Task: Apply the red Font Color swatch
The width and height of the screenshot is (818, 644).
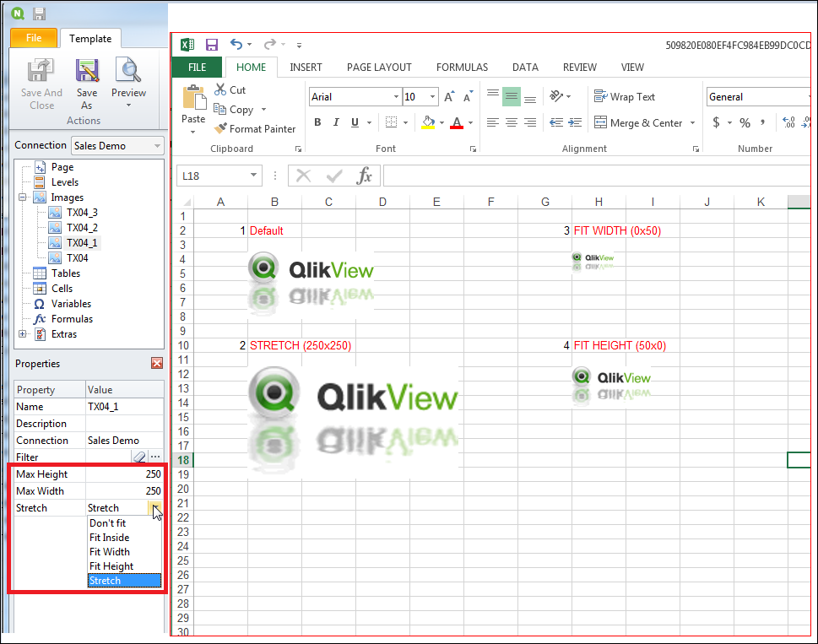Action: point(457,122)
